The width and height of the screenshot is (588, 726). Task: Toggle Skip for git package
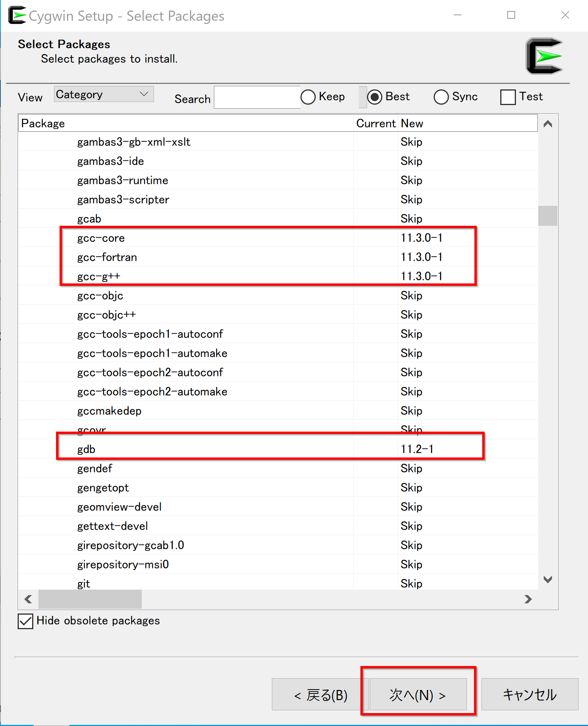coord(411,584)
